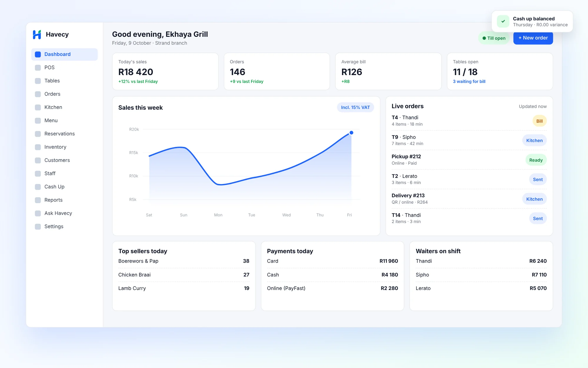Click the Settings sidebar icon

pos(38,227)
